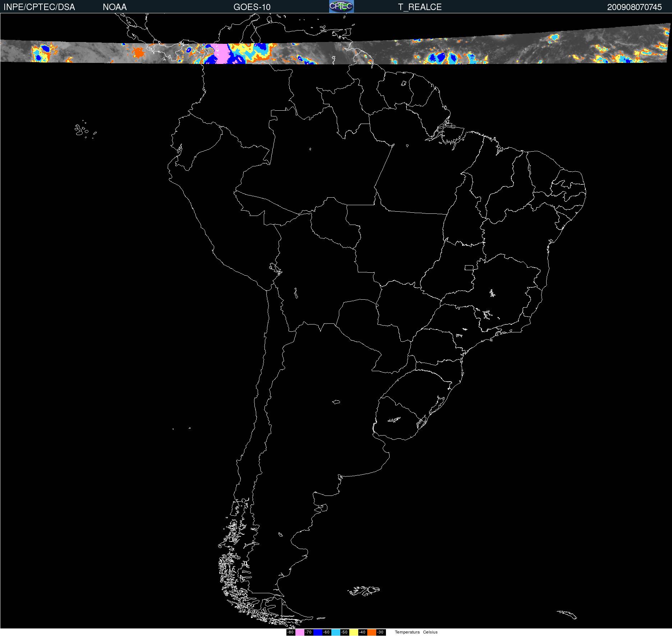Click the INPE/CPTEC/DSA header text

coord(39,7)
